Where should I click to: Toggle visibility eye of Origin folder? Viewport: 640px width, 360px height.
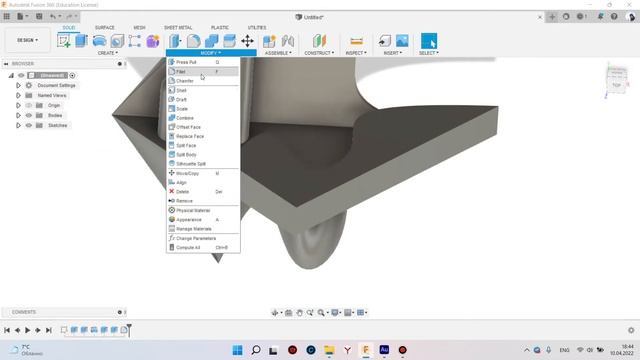(29, 105)
